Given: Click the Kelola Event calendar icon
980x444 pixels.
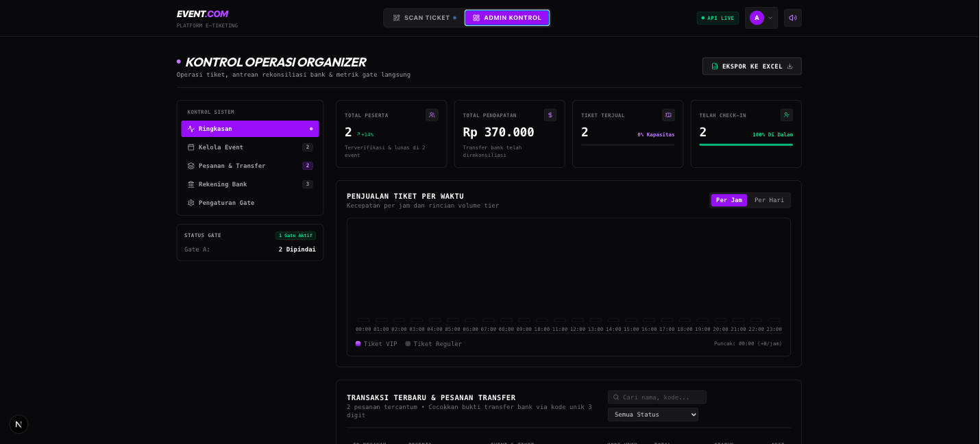Looking at the screenshot, I should (191, 147).
